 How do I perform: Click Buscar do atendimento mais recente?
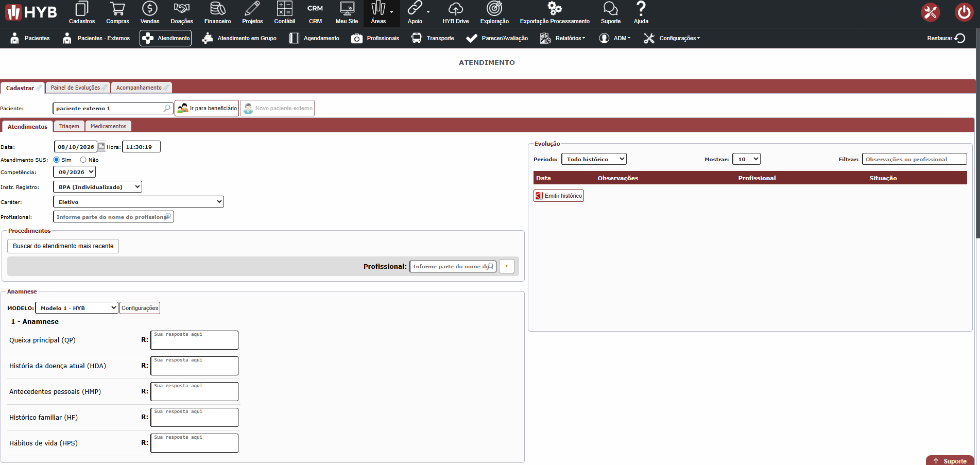(63, 246)
